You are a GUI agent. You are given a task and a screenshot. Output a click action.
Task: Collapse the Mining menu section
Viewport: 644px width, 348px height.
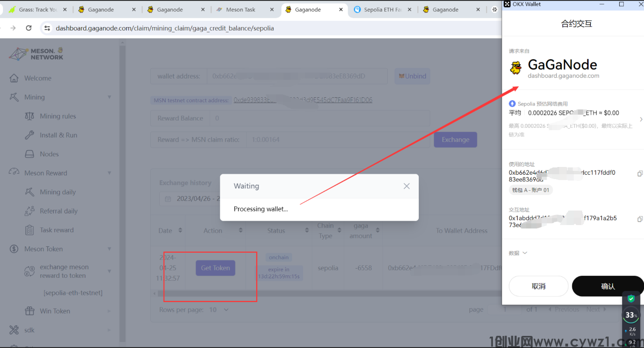(109, 97)
